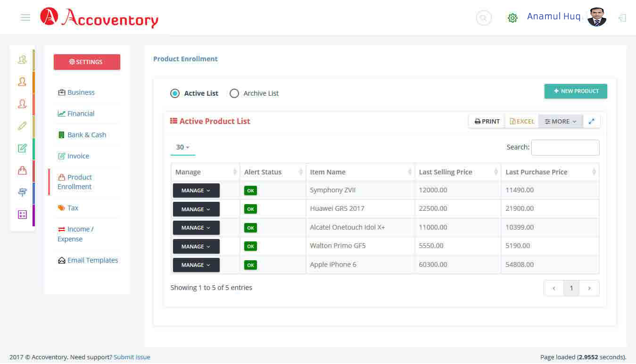Open Business settings menu
The height and width of the screenshot is (364, 636).
pyautogui.click(x=76, y=92)
